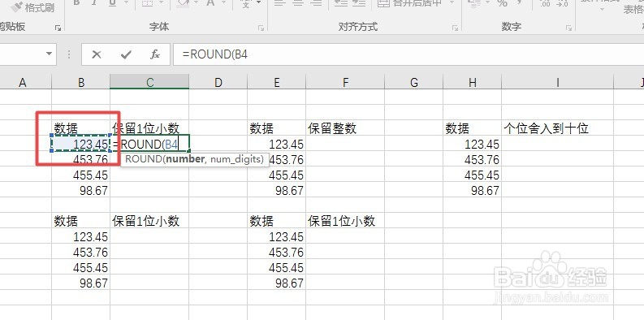Click Merge and Center (合并后居中)
644x320 pixels.
click(410, 3)
